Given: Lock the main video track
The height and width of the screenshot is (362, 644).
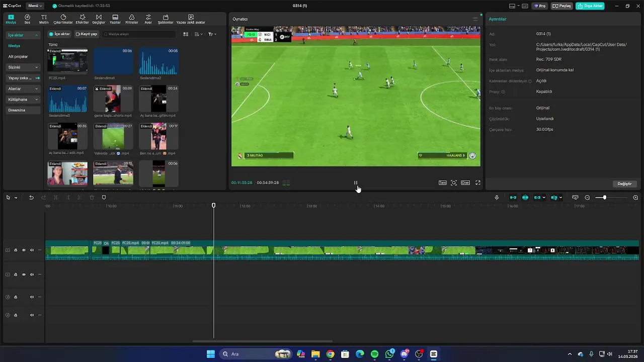Looking at the screenshot, I should tap(16, 250).
